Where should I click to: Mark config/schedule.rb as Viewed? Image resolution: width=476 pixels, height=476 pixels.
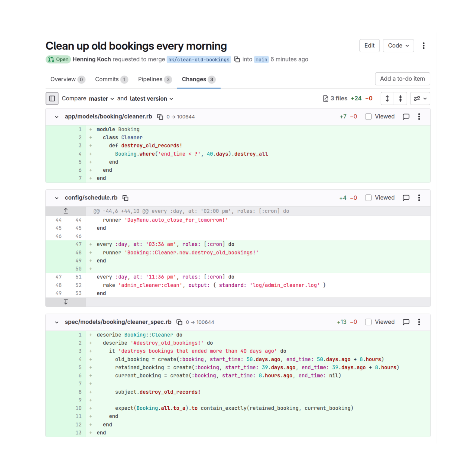click(368, 198)
